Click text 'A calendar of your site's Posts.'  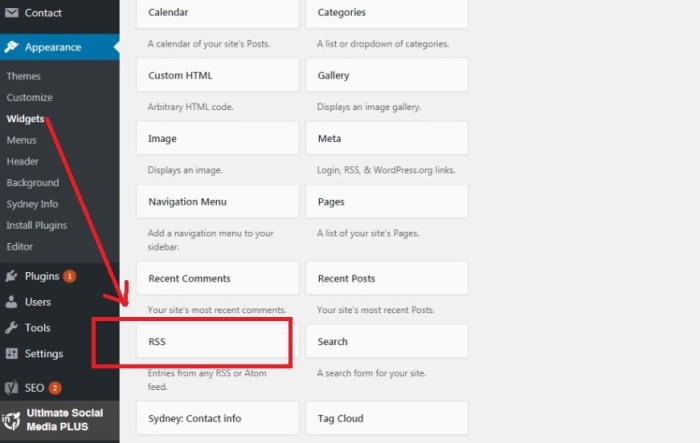click(x=209, y=44)
